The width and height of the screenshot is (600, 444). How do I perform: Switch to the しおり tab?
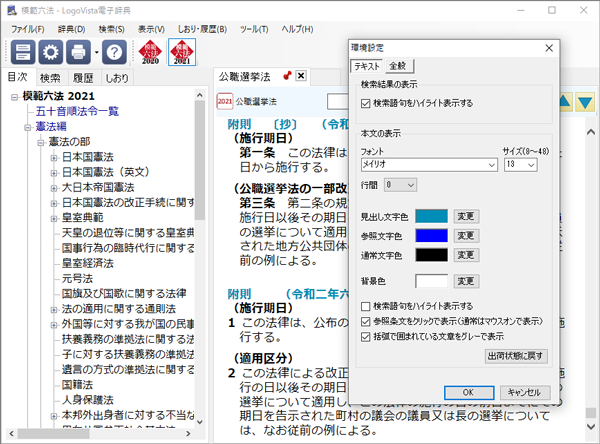117,78
